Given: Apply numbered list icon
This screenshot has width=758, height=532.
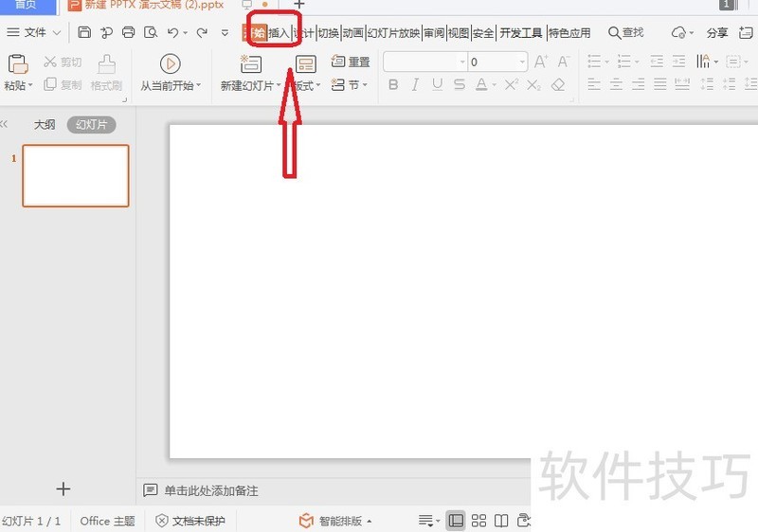Looking at the screenshot, I should click(x=624, y=62).
